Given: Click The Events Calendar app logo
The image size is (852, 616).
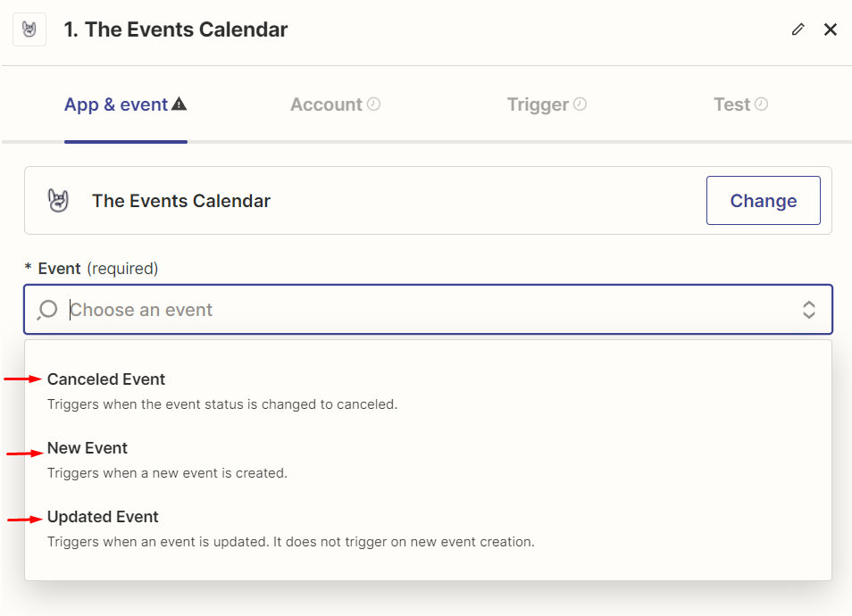Looking at the screenshot, I should point(59,200).
